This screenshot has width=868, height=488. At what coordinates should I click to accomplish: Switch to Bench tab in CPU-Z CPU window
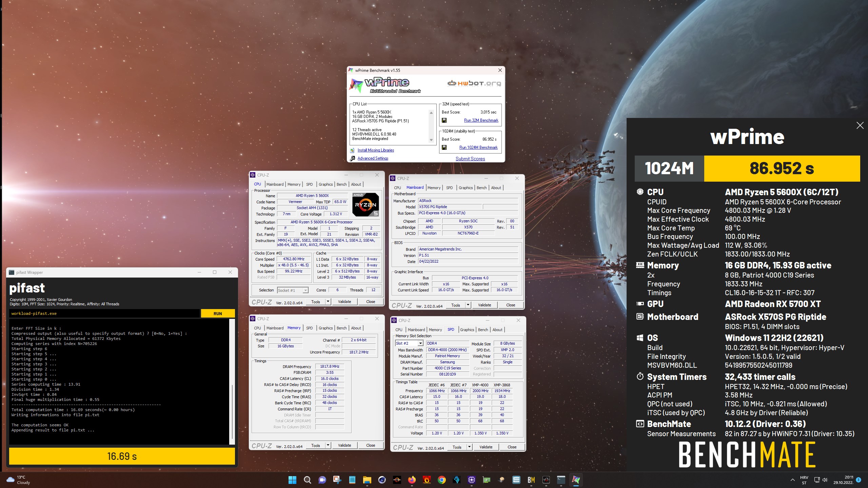coord(341,184)
